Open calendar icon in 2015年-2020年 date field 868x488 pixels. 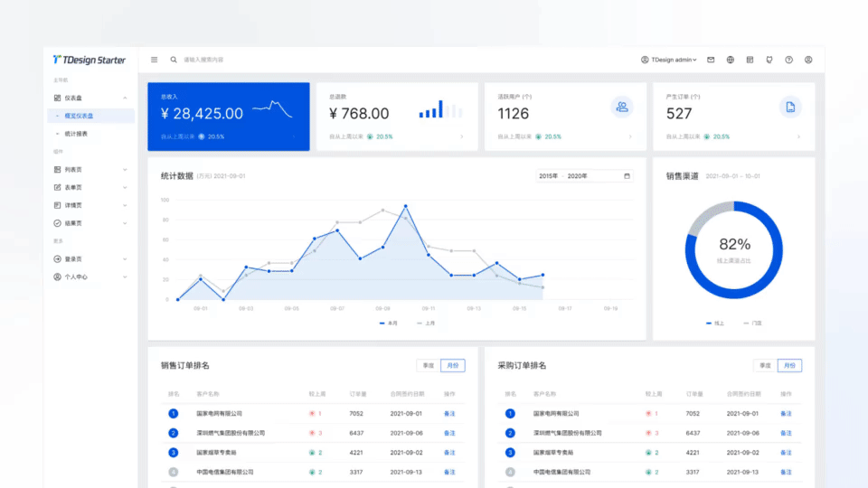pyautogui.click(x=627, y=176)
